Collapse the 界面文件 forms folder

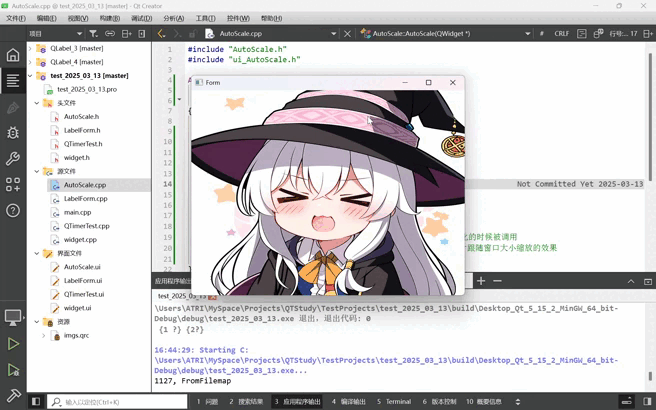37,254
